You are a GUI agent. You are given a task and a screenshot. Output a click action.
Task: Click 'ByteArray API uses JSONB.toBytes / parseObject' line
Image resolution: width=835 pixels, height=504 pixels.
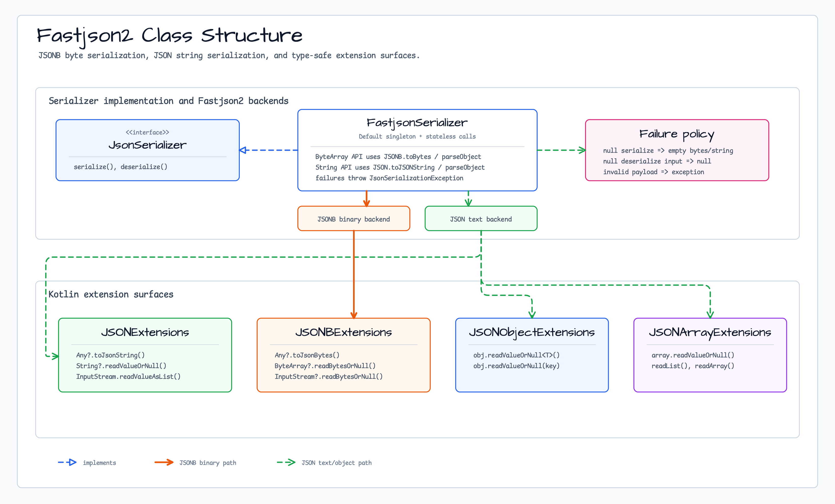398,157
